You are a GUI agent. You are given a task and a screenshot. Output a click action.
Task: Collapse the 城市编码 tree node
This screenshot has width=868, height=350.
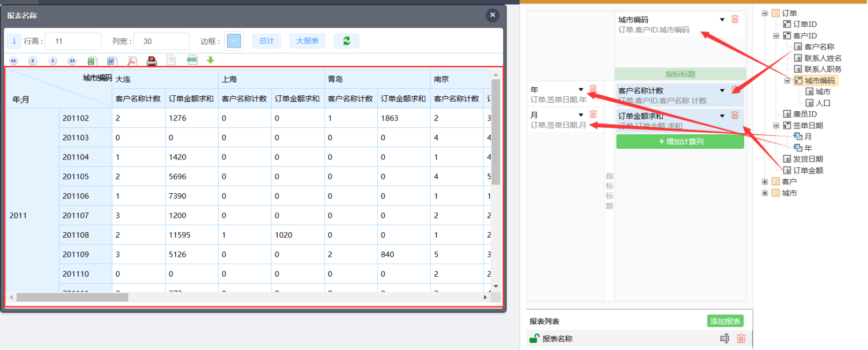[787, 81]
